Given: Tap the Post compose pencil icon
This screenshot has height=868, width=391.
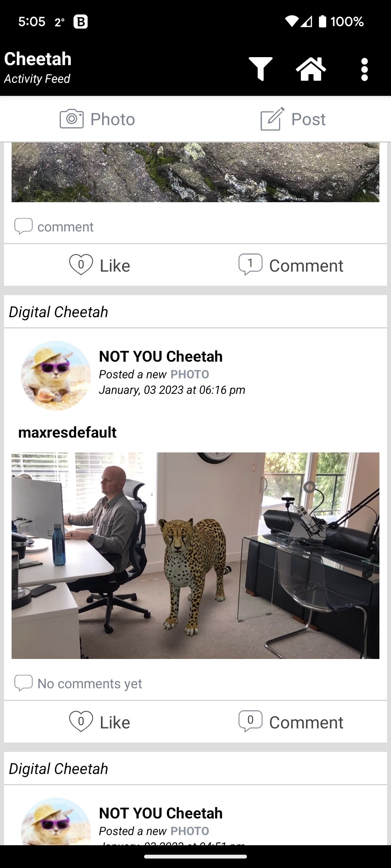Looking at the screenshot, I should pos(272,119).
